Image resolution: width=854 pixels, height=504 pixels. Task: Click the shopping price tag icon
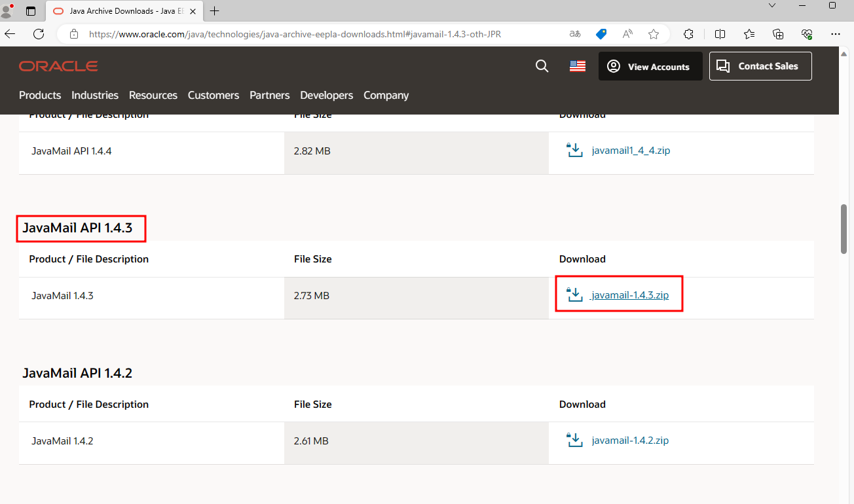point(601,34)
